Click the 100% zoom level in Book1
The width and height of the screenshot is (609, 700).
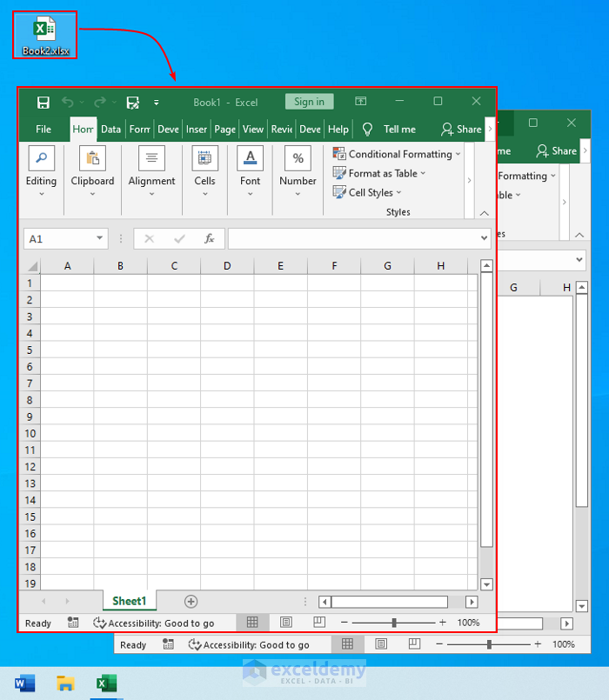tap(468, 623)
